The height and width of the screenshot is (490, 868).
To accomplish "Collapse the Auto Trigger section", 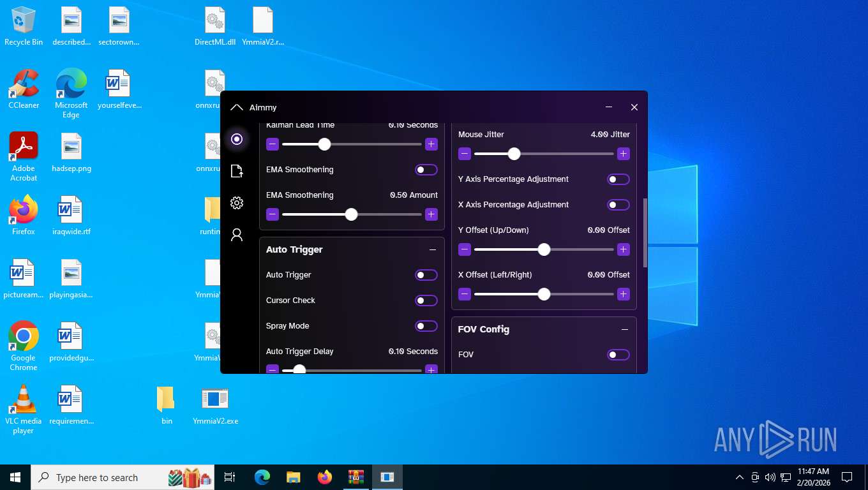I will point(433,249).
